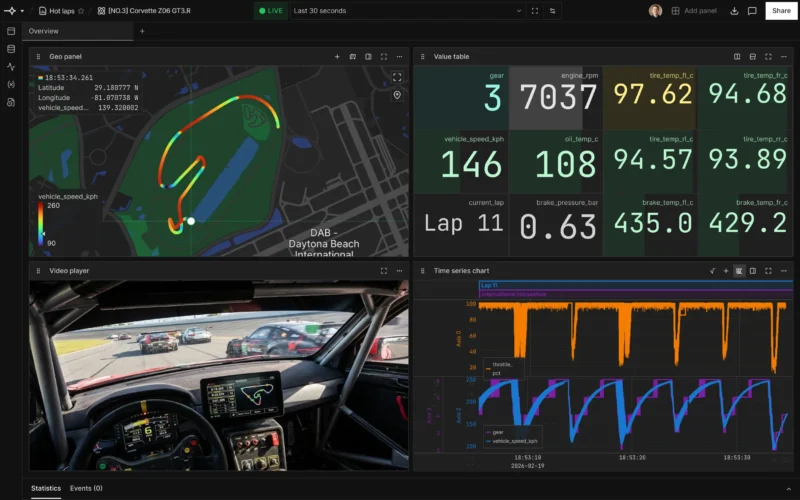Toggle the legend button in Time series chart
The width and height of the screenshot is (800, 500).
point(738,270)
